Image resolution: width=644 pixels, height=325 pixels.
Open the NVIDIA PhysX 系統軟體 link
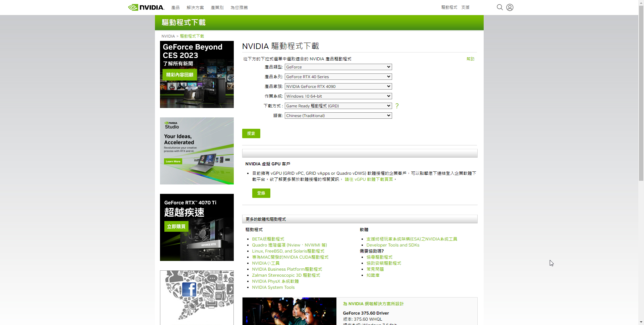pyautogui.click(x=275, y=281)
